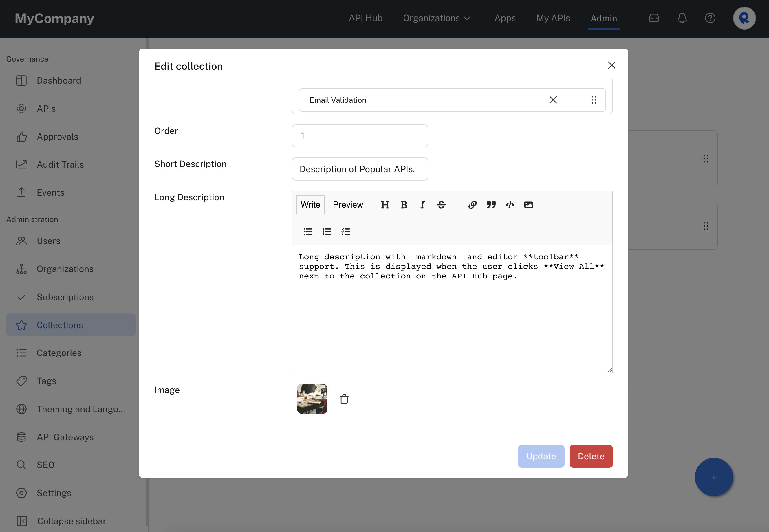Click Collections in the sidebar
Screen dimensions: 769x532
point(60,325)
